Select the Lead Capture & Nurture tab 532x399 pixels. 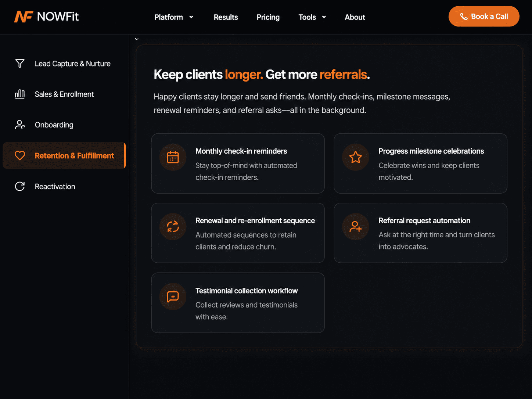[64, 64]
